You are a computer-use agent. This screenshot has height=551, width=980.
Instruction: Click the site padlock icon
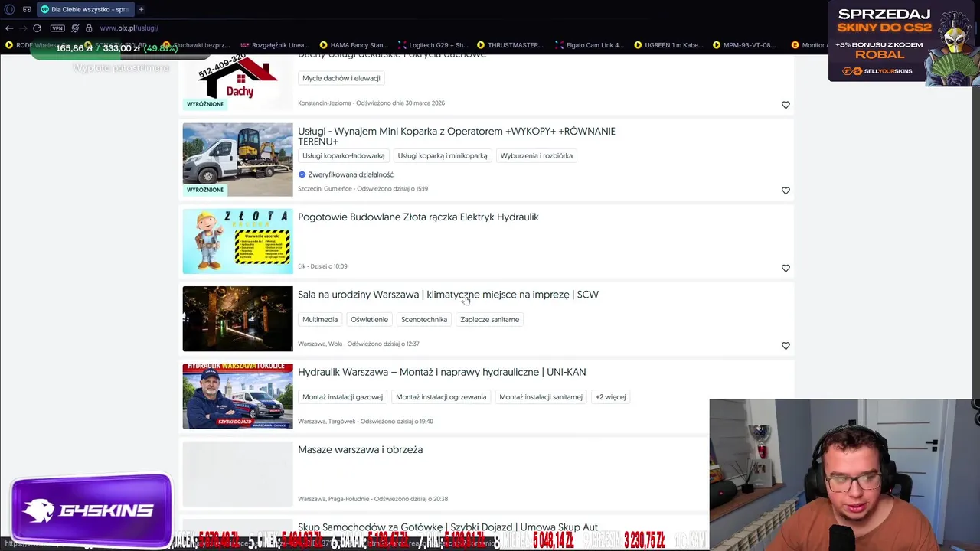point(89,28)
